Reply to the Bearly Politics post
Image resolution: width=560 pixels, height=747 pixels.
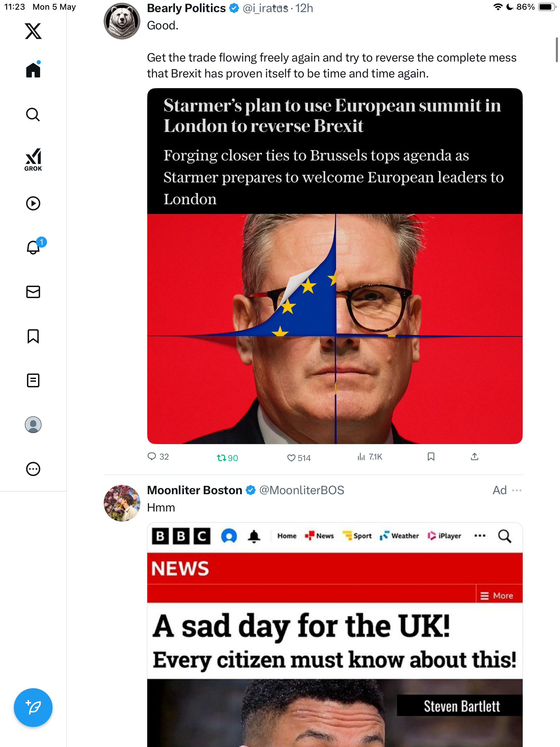158,457
